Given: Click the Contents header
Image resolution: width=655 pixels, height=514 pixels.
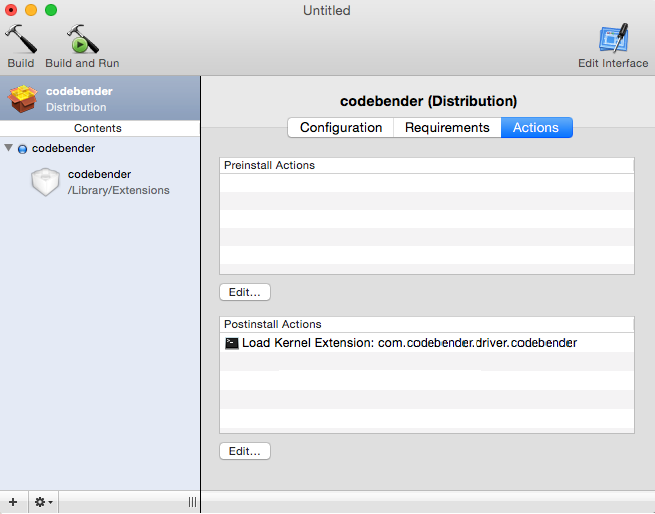Looking at the screenshot, I should tap(100, 128).
